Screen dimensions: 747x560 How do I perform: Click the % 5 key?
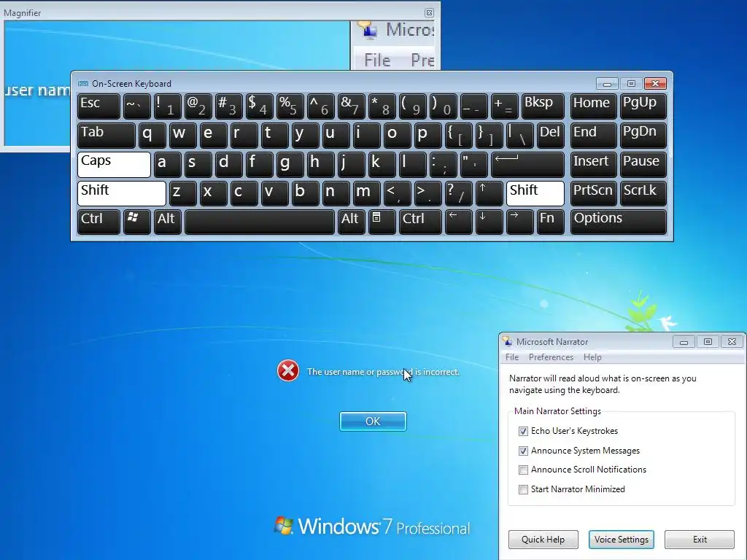(290, 106)
